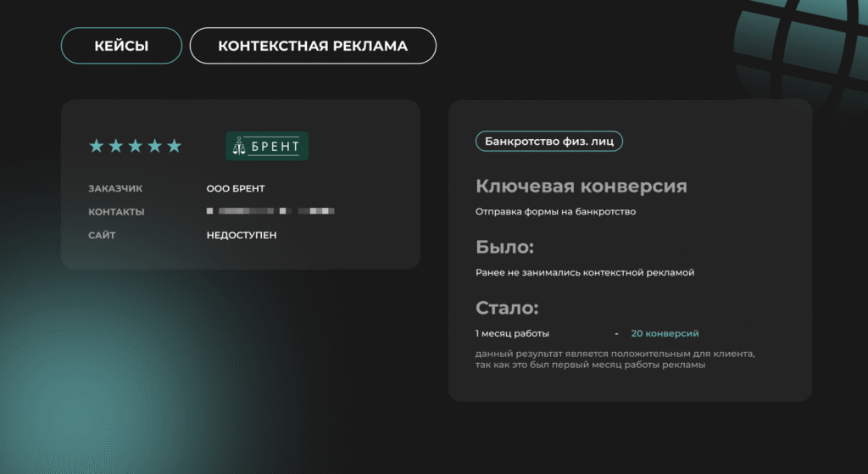The width and height of the screenshot is (868, 474).
Task: Click the Было: heading
Action: pos(505,248)
